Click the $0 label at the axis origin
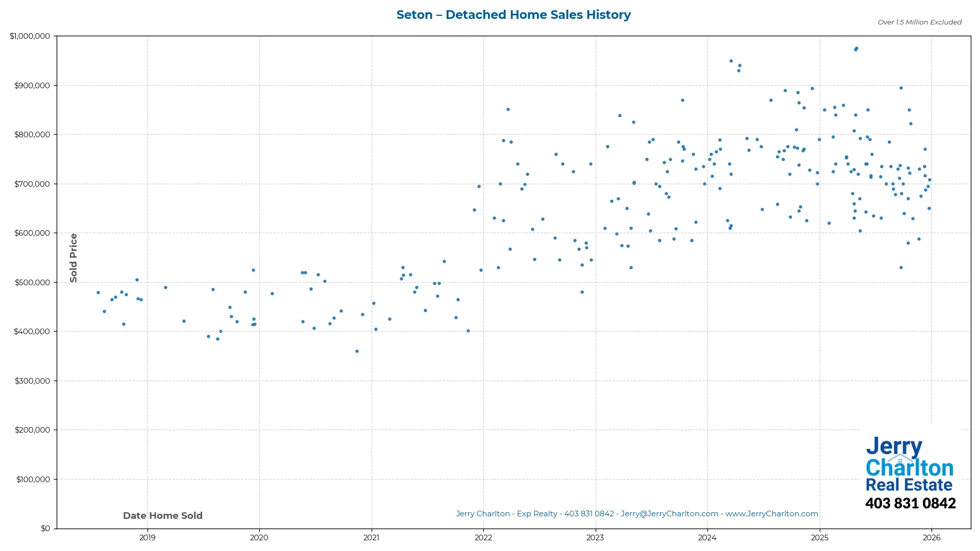The image size is (980, 551). tap(45, 528)
